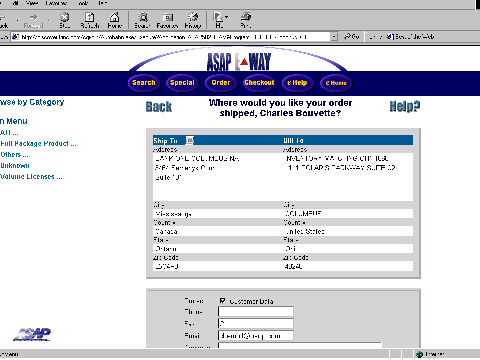Image resolution: width=480 pixels, height=360 pixels.
Task: Open the Order navigation button
Action: (x=221, y=83)
